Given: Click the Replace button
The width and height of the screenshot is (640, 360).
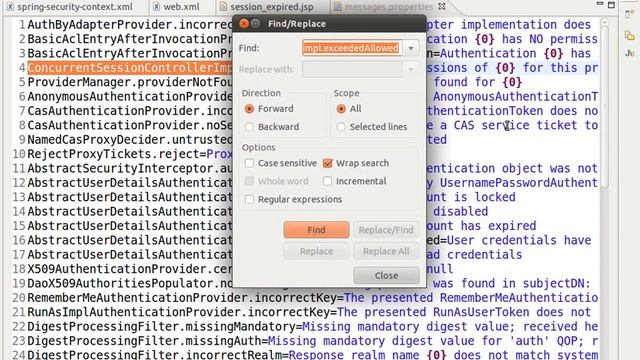Looking at the screenshot, I should (x=316, y=251).
